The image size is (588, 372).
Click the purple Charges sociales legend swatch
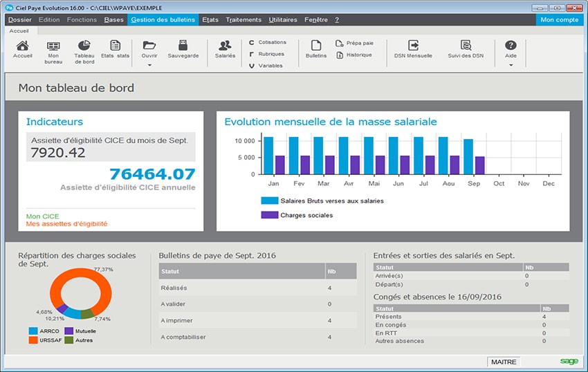point(270,215)
